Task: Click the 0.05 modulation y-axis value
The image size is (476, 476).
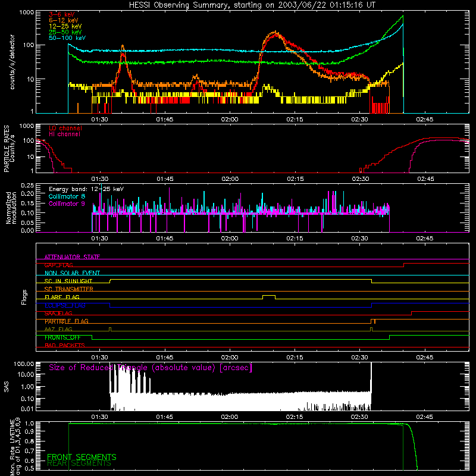Action: point(27,223)
